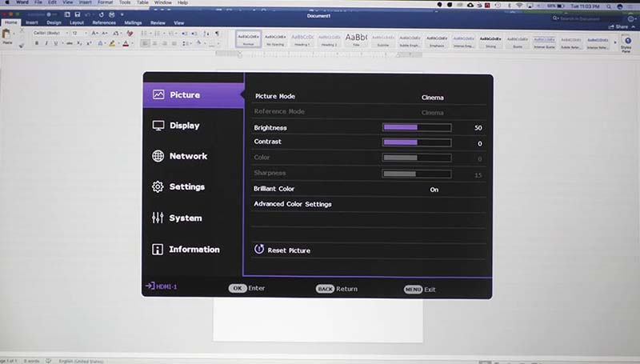This screenshot has height=364, width=640.
Task: Adjust the Brightness slider bar
Action: point(417,128)
